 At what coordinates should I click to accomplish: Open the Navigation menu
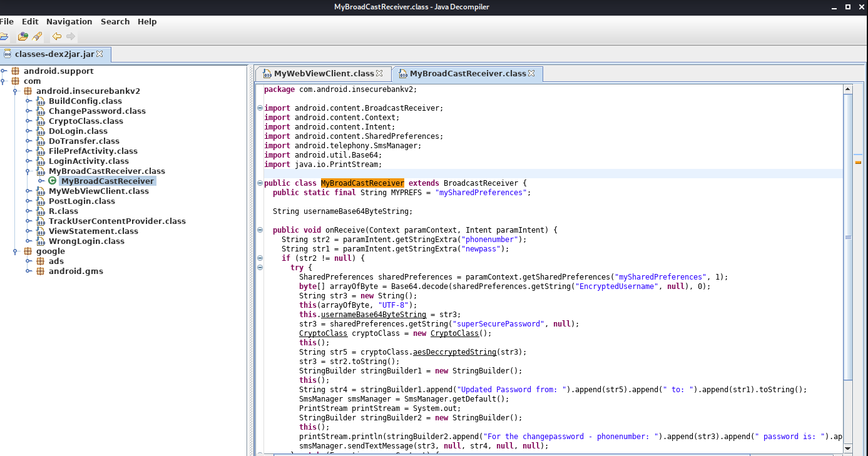click(x=69, y=21)
